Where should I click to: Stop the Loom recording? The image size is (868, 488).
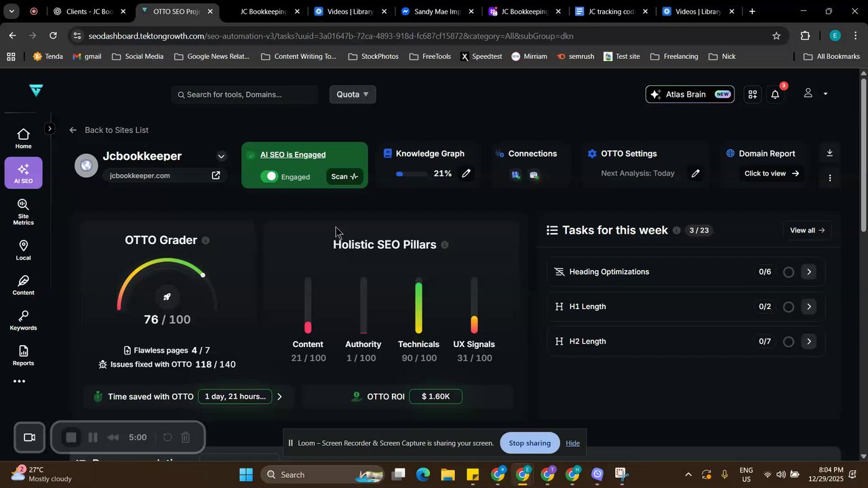click(71, 437)
